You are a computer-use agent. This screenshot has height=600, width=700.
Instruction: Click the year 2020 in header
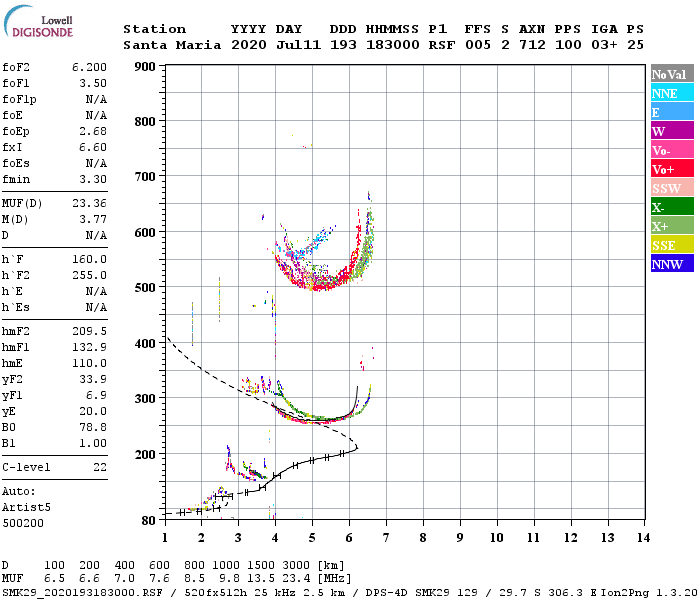tap(249, 45)
